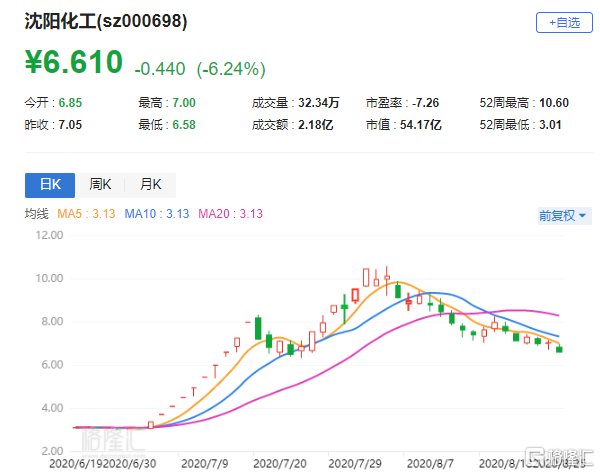
Task: Switch to the 月K monthly chart tab
Action: pos(150,185)
